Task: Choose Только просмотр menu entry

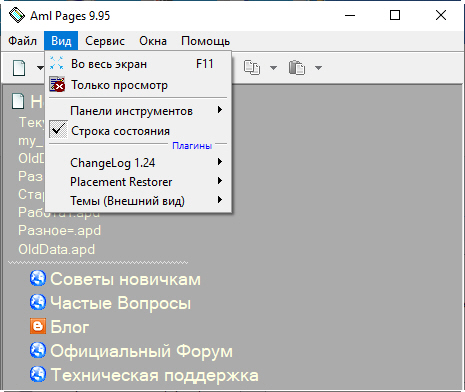Action: (138, 85)
